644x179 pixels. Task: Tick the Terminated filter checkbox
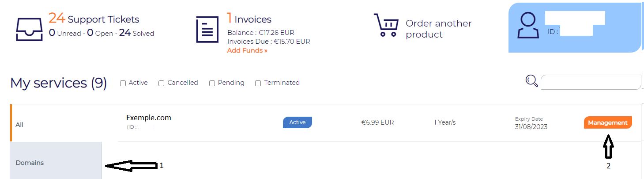tap(258, 83)
